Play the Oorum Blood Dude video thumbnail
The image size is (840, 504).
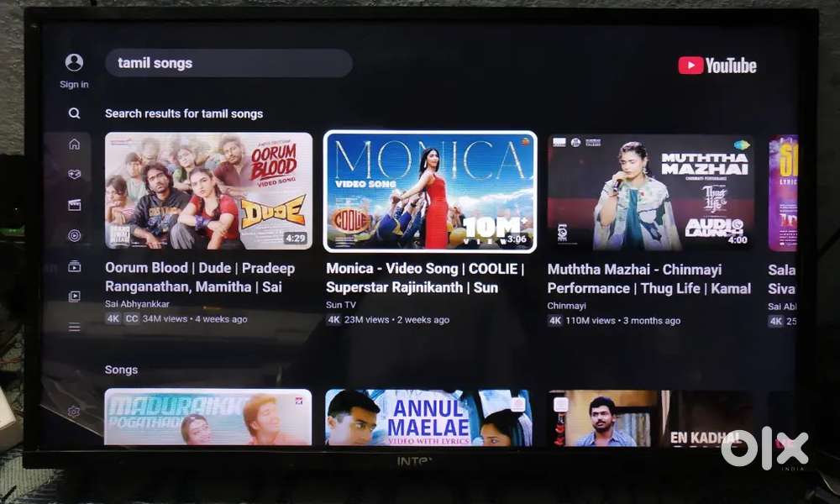tap(208, 191)
